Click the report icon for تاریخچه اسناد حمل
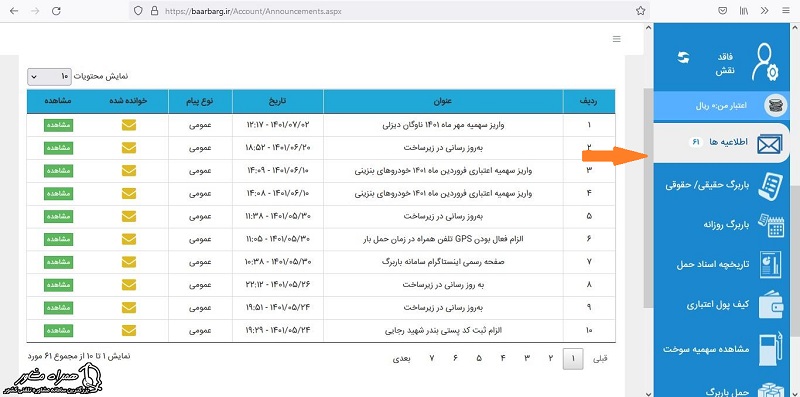800x397 pixels. (x=770, y=264)
